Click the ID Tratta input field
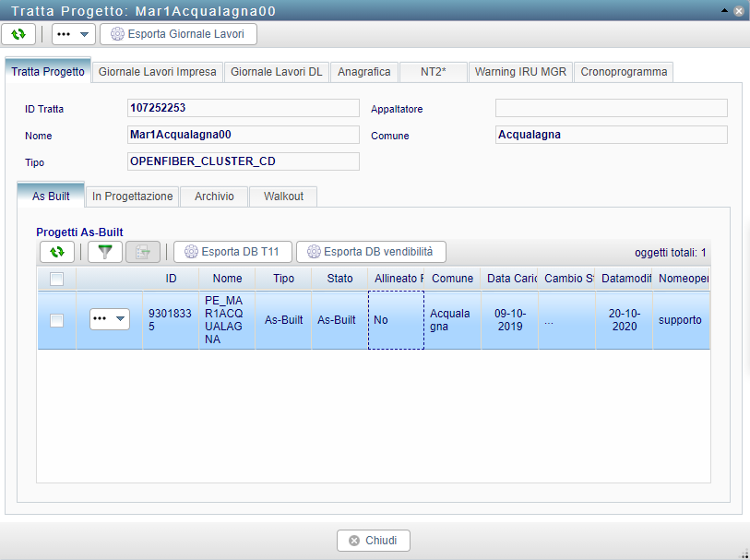750x560 pixels. tap(243, 108)
